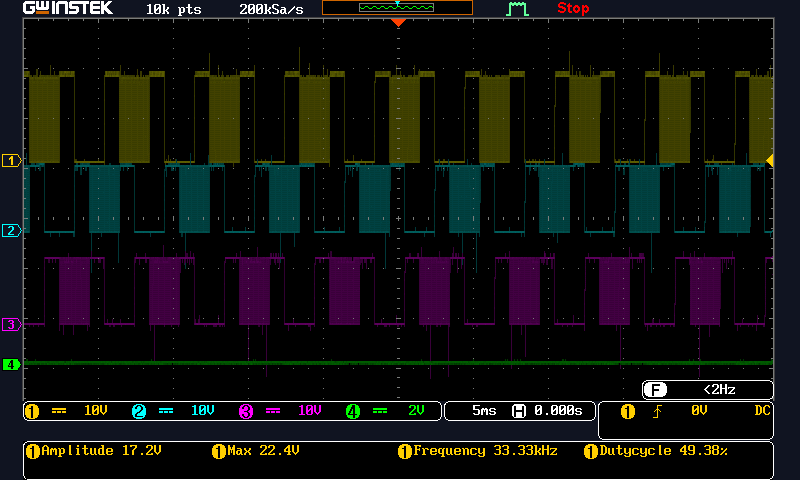800x480 pixels.
Task: Click the Amplitude 17.2V measurement
Action: (x=102, y=450)
